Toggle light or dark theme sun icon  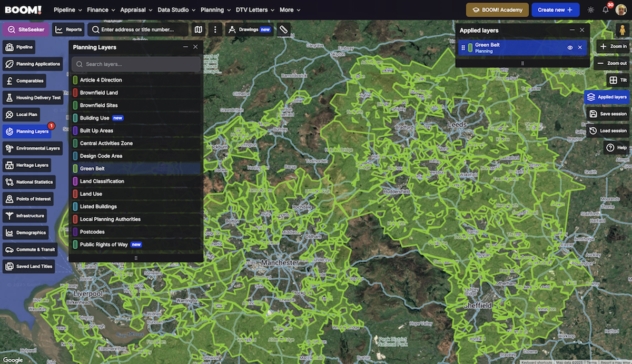(591, 10)
